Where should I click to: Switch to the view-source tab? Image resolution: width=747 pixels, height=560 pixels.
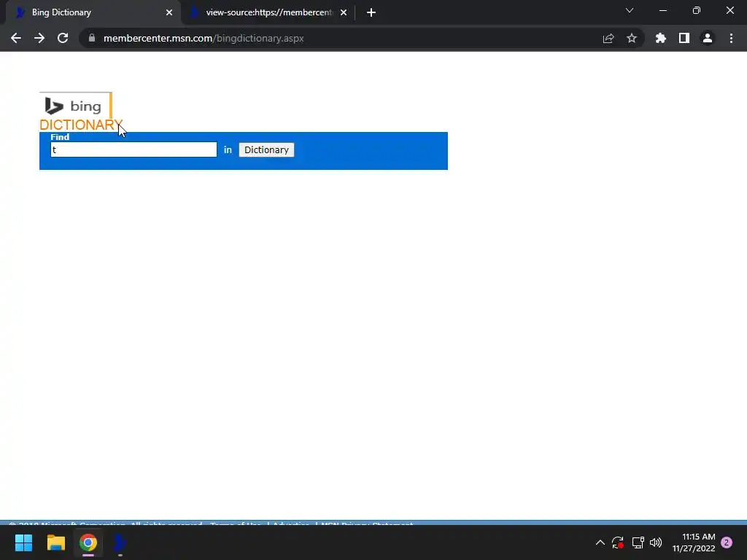[268, 12]
